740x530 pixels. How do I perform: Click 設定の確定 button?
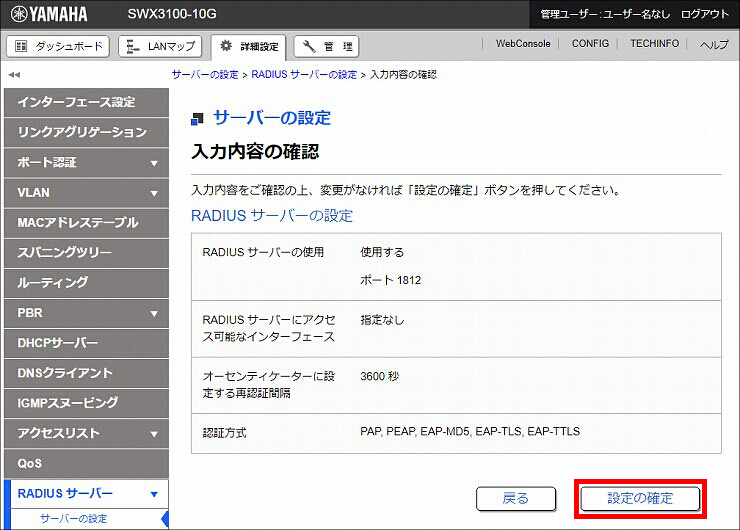(x=640, y=498)
